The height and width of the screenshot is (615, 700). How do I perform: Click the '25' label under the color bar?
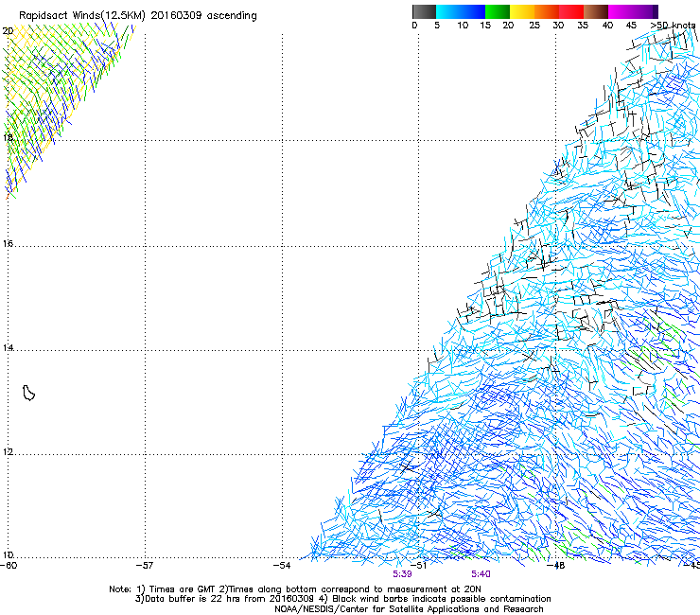(x=534, y=26)
